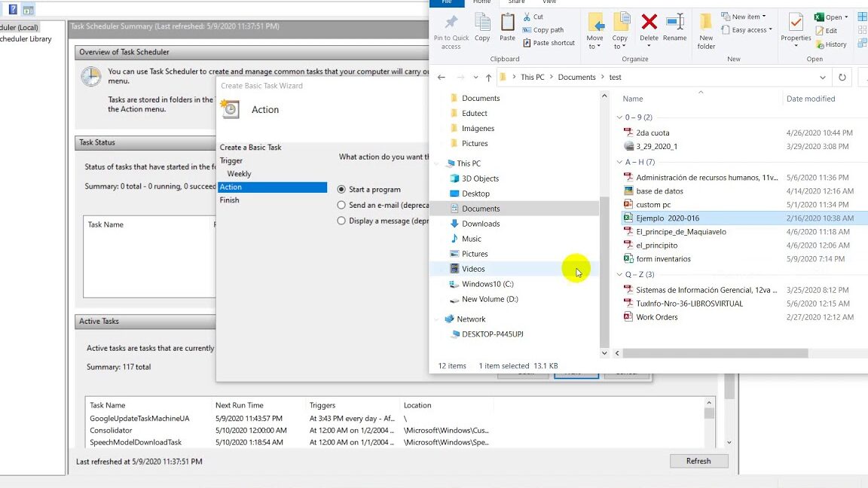Switch to the View ribbon tab
The height and width of the screenshot is (488, 868).
pyautogui.click(x=549, y=2)
